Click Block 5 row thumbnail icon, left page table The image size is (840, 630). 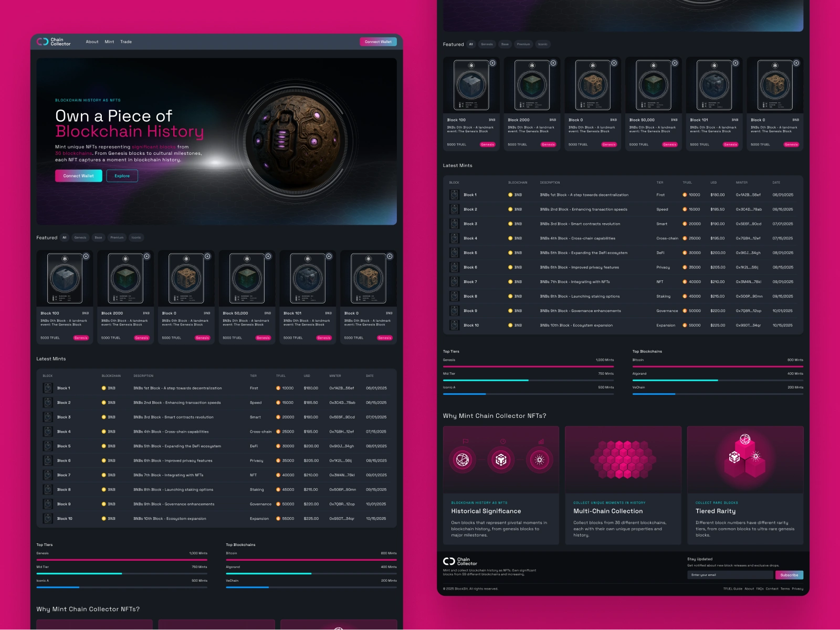click(48, 446)
